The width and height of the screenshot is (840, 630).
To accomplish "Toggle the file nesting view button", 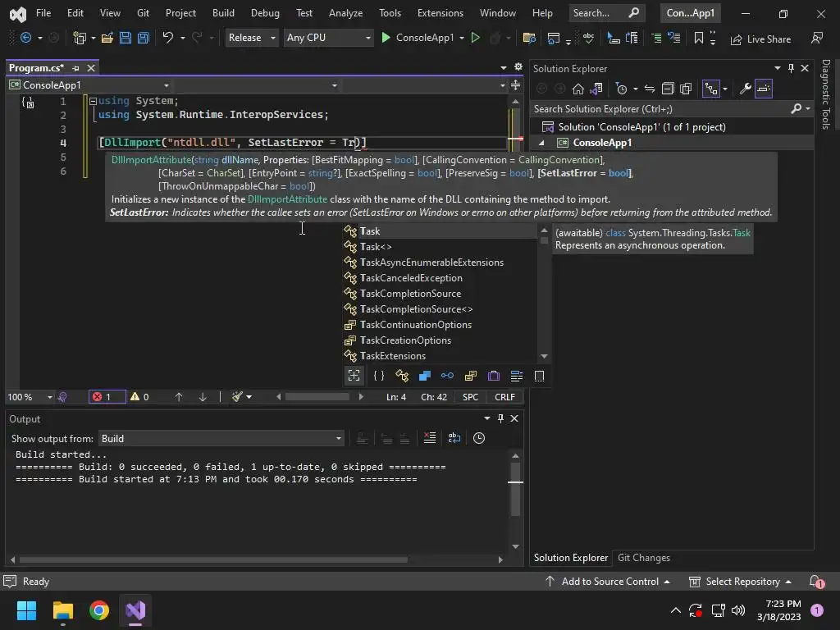I will click(x=711, y=89).
